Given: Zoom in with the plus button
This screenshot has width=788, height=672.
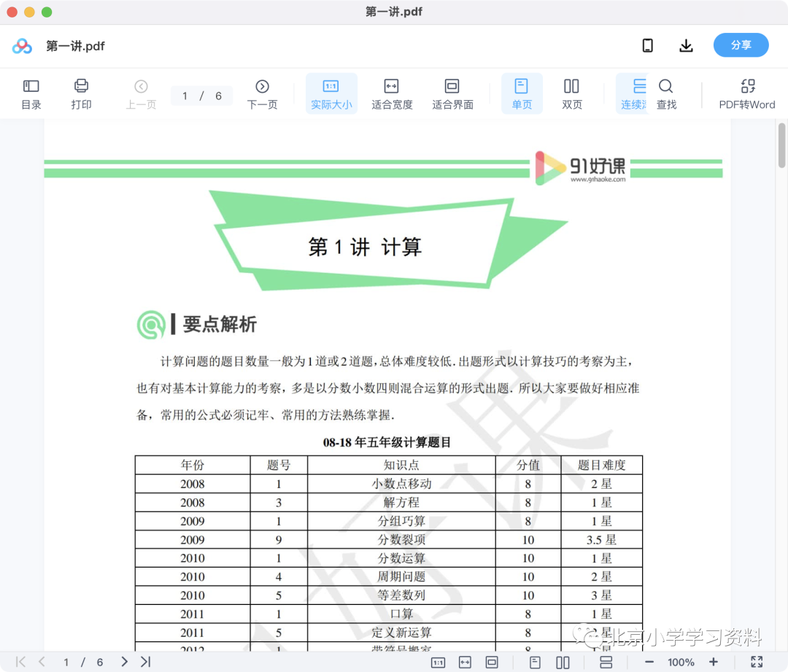Looking at the screenshot, I should pyautogui.click(x=713, y=663).
